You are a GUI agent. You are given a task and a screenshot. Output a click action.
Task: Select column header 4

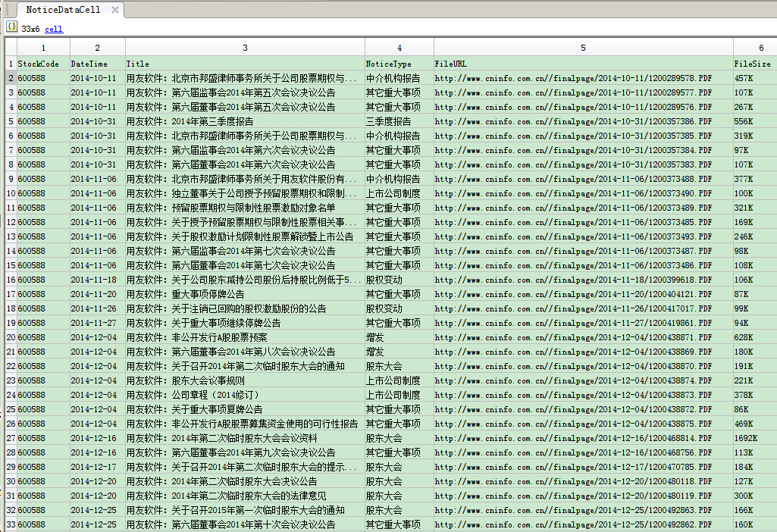399,48
